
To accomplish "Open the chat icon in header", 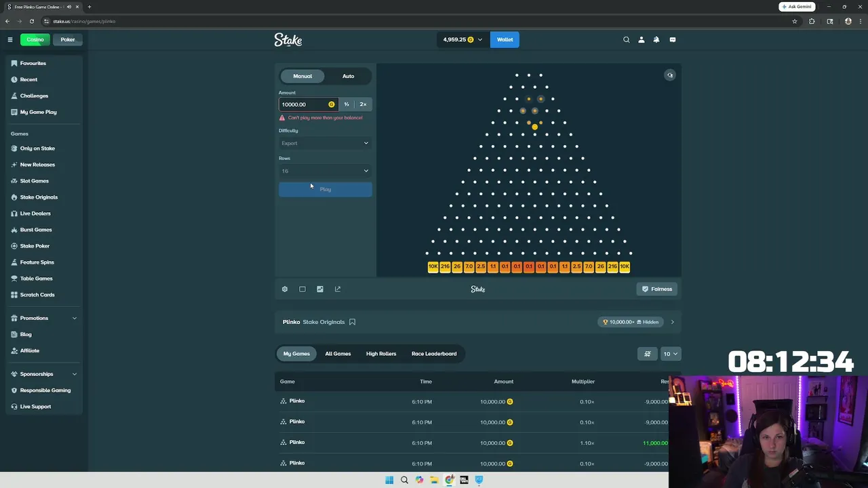I will 673,39.
